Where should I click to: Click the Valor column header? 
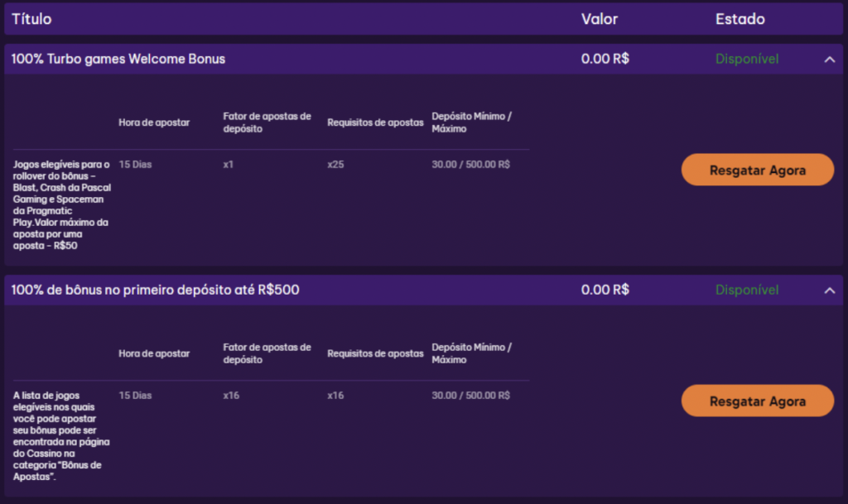[600, 19]
